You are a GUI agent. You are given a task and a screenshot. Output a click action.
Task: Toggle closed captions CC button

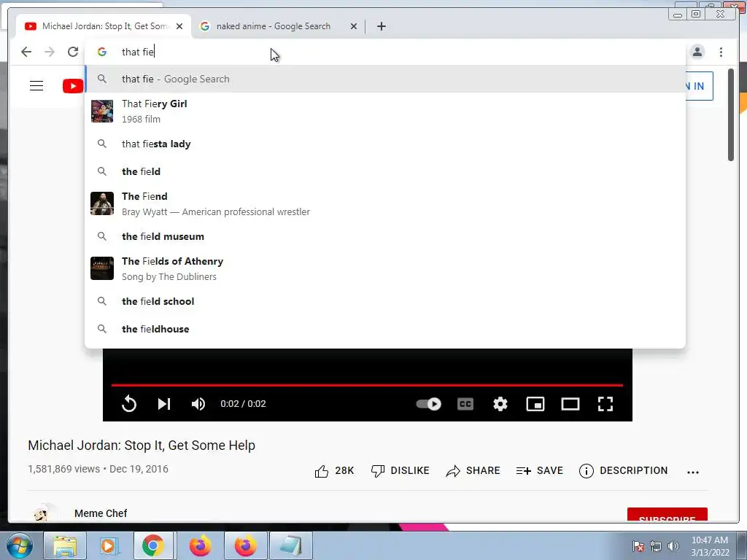coord(465,404)
